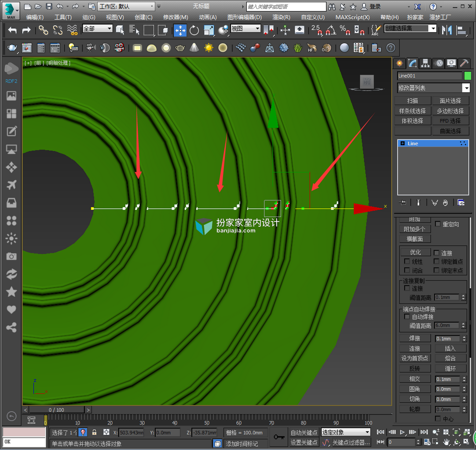This screenshot has height=450, width=476.
Task: Click the 圆角 button
Action: 415,389
